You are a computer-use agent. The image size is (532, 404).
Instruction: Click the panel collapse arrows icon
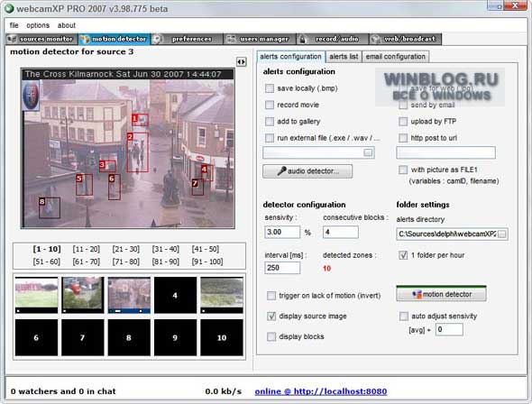(242, 62)
